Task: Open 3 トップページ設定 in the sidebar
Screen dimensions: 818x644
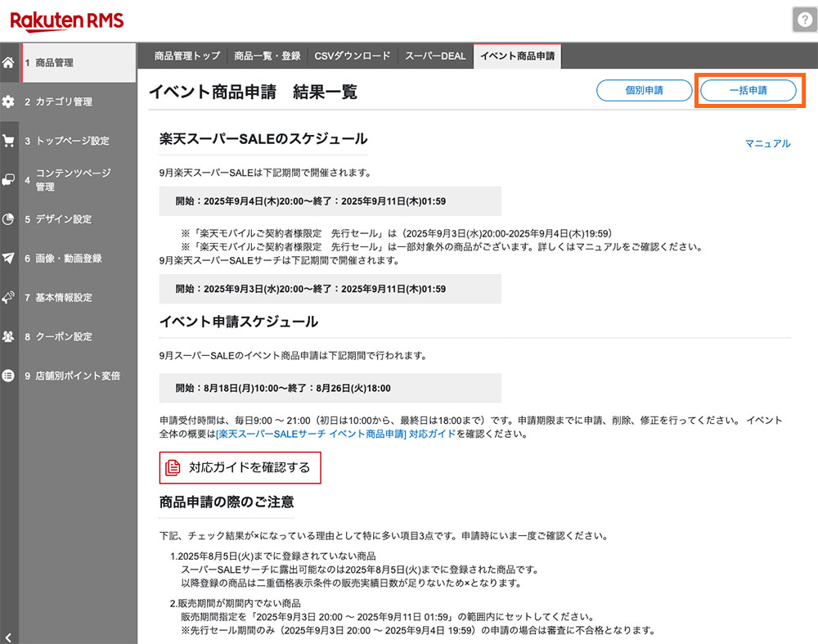Action: click(x=79, y=141)
